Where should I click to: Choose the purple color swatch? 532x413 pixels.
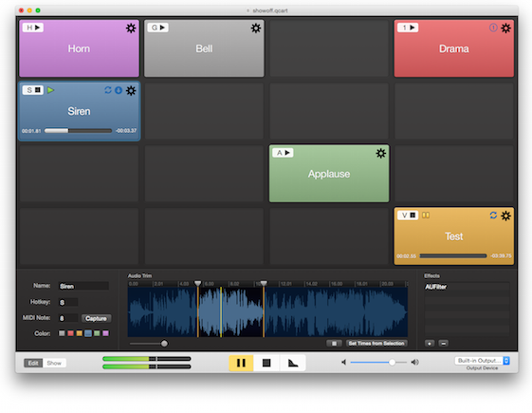click(105, 333)
